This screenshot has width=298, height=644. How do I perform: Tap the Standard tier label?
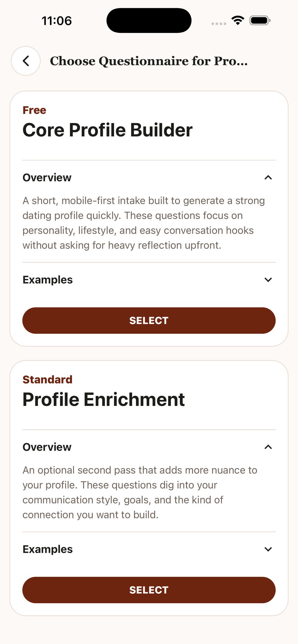click(x=48, y=379)
